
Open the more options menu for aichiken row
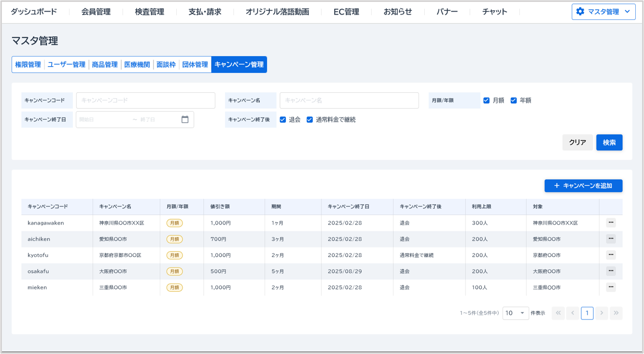tap(611, 239)
